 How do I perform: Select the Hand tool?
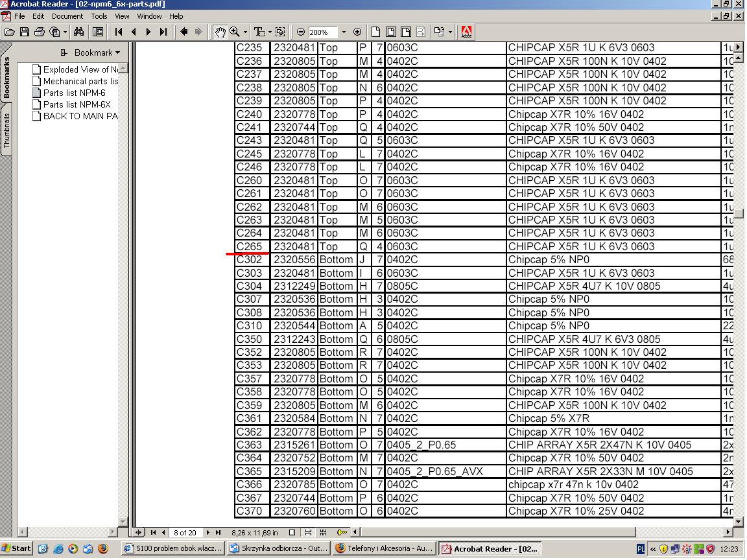pos(220,32)
